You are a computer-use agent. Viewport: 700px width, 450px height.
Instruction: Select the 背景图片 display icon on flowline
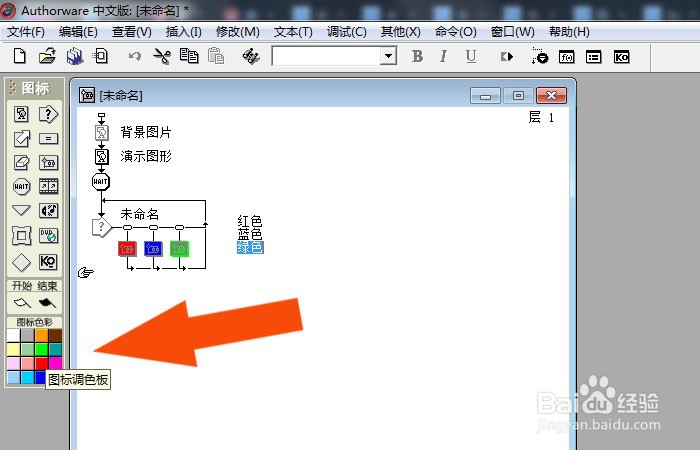pos(102,133)
